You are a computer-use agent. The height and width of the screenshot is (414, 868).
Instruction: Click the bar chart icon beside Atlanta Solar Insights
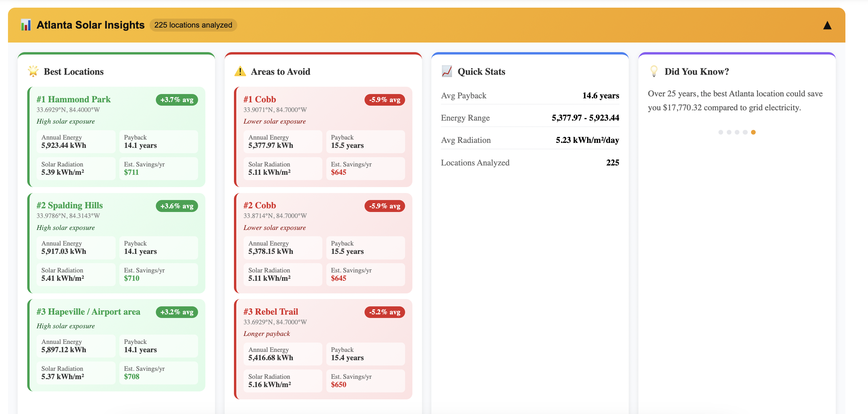[x=26, y=25]
